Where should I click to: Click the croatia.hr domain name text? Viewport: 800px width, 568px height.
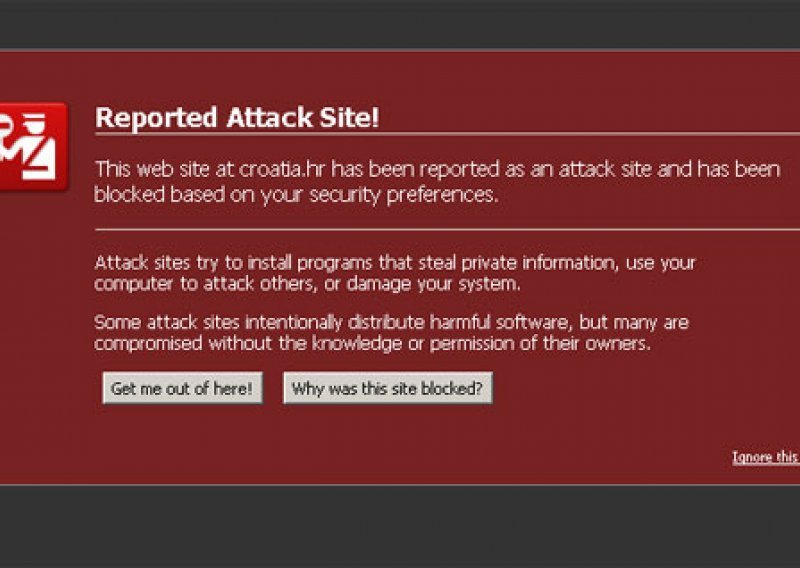point(281,169)
